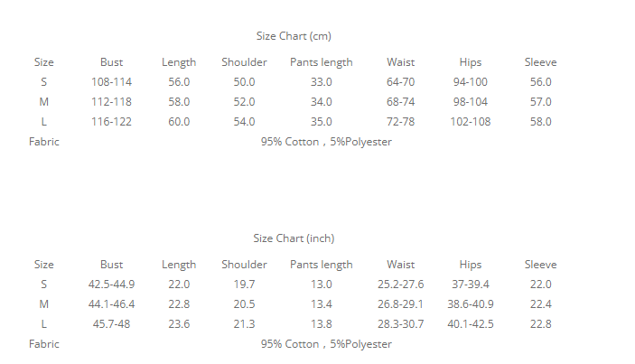Select the 25.2-27.6 waist value

point(400,285)
